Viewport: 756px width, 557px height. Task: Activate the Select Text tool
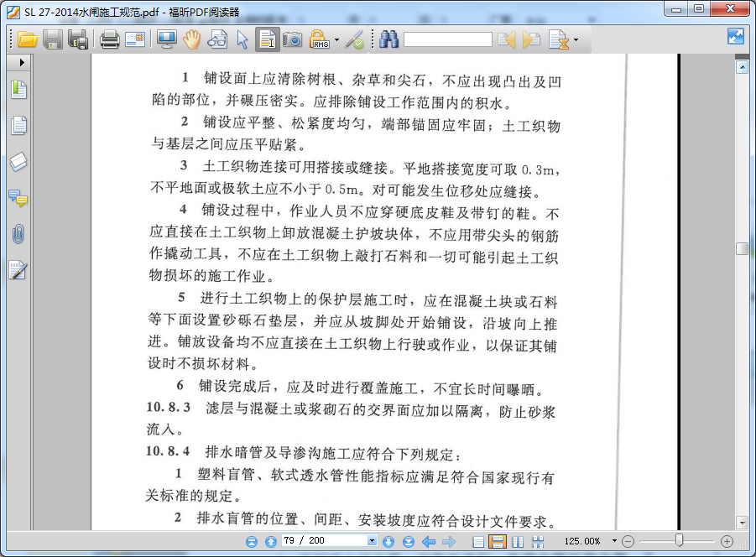tap(267, 39)
